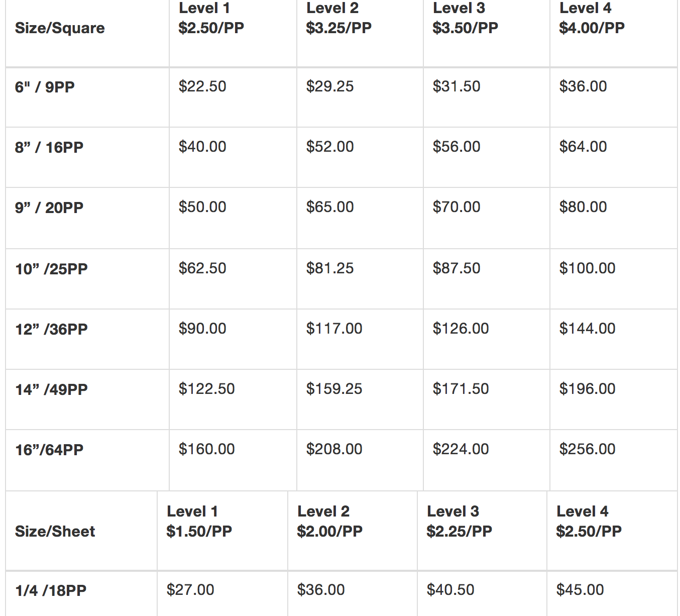680x616 pixels.
Task: Click the $171.50 price cell
Action: pyautogui.click(x=461, y=389)
